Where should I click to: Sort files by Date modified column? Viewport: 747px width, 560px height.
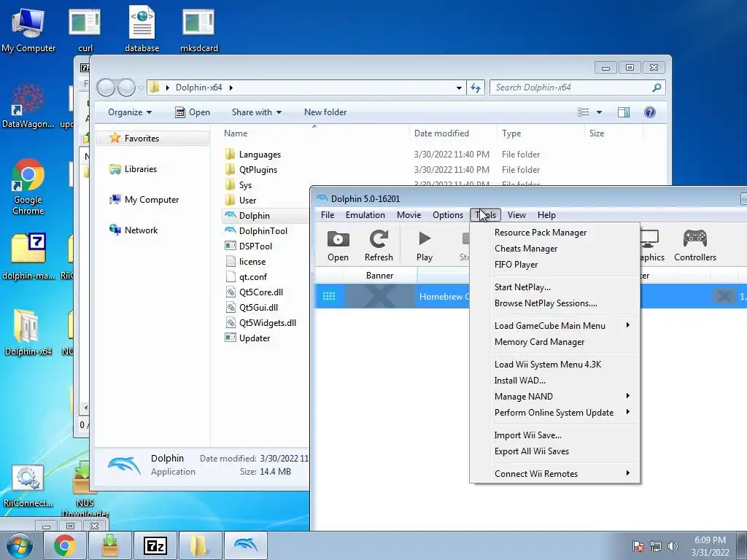tap(452, 133)
